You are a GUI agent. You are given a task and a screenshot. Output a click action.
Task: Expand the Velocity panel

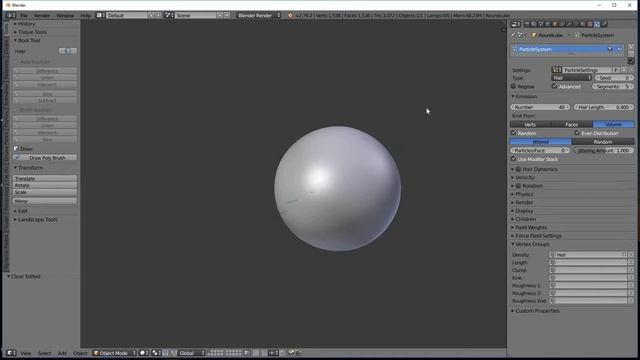coord(523,178)
